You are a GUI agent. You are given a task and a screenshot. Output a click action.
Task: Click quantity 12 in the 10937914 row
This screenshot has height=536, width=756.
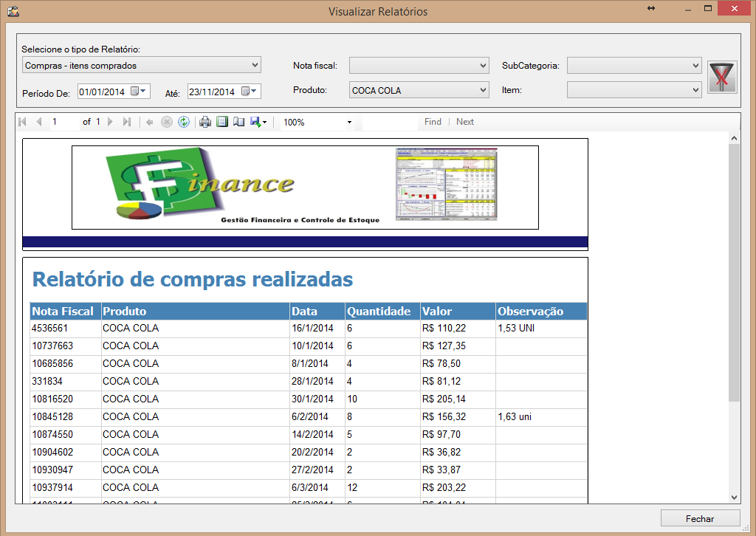tap(352, 488)
